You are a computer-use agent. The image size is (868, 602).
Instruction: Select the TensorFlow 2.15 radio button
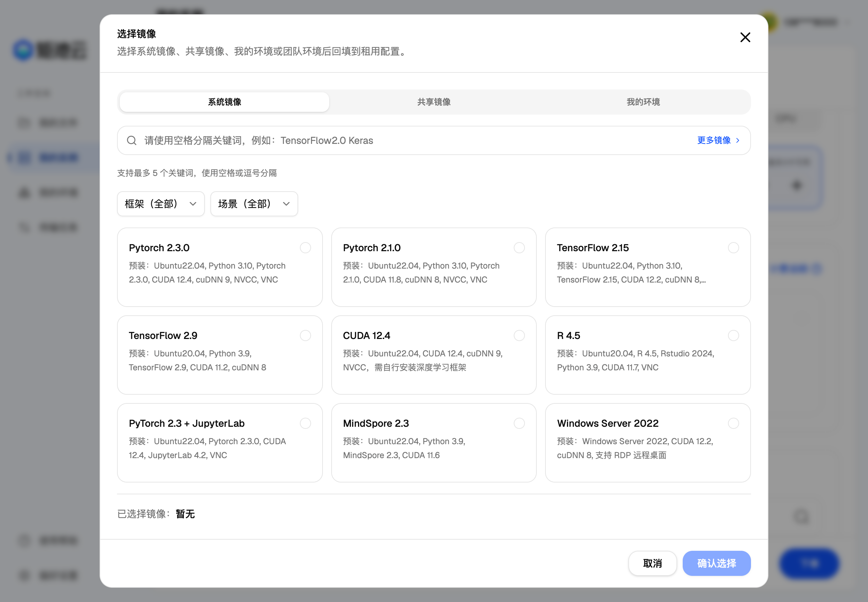[734, 248]
